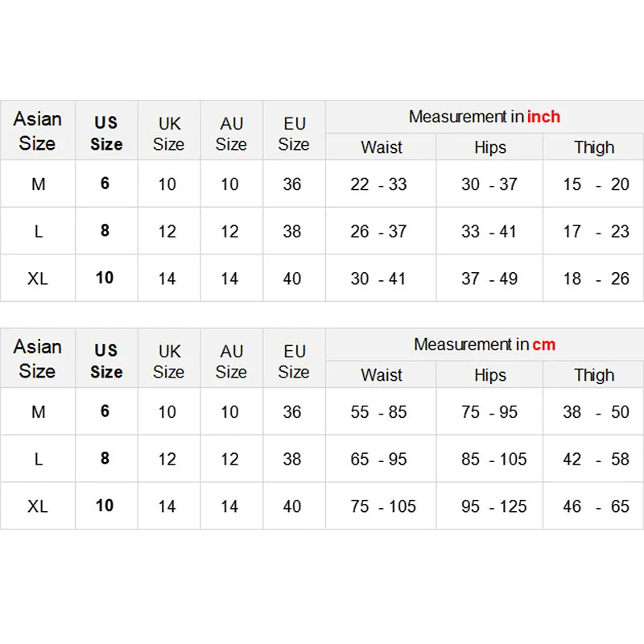Click the 15 - 20 thigh value
Image resolution: width=644 pixels, height=644 pixels.
[596, 184]
